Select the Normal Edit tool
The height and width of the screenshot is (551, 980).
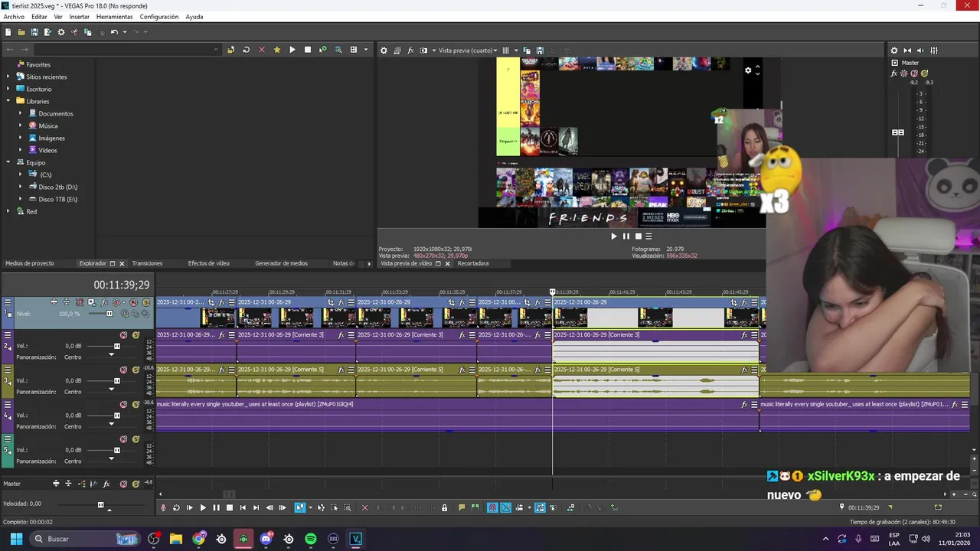(x=300, y=507)
